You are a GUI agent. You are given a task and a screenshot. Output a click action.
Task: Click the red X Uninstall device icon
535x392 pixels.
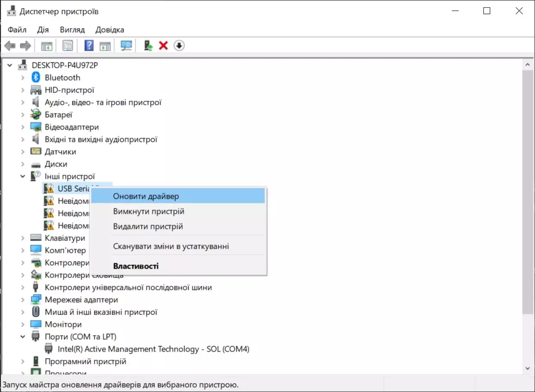click(x=163, y=46)
